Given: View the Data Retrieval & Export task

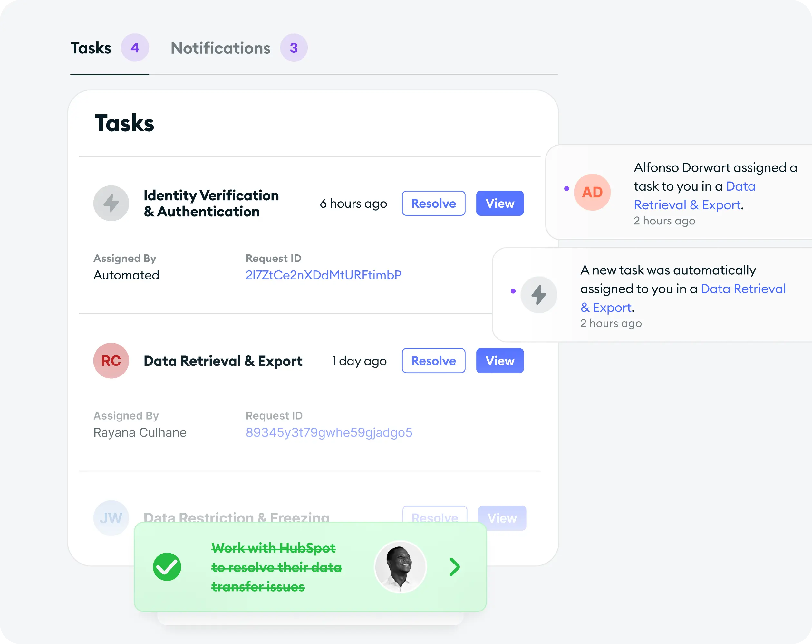Looking at the screenshot, I should click(x=500, y=361).
